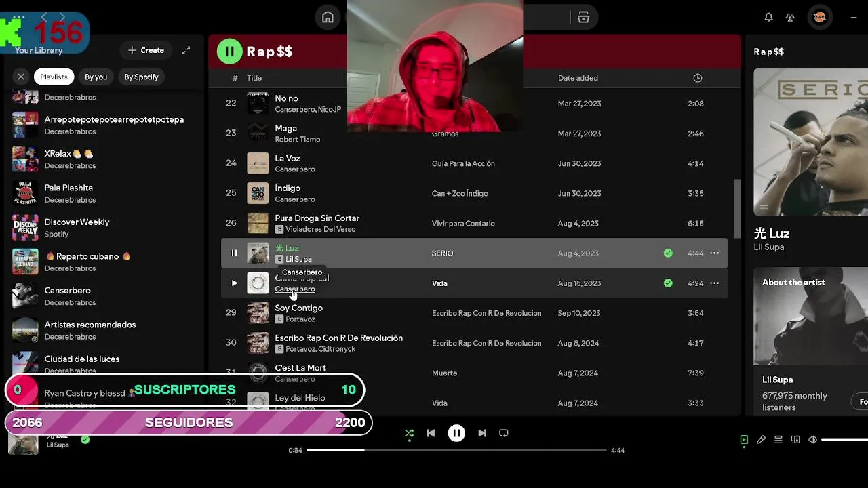Pause the Rap$$ playlist with green button
The image size is (868, 488).
coord(229,51)
